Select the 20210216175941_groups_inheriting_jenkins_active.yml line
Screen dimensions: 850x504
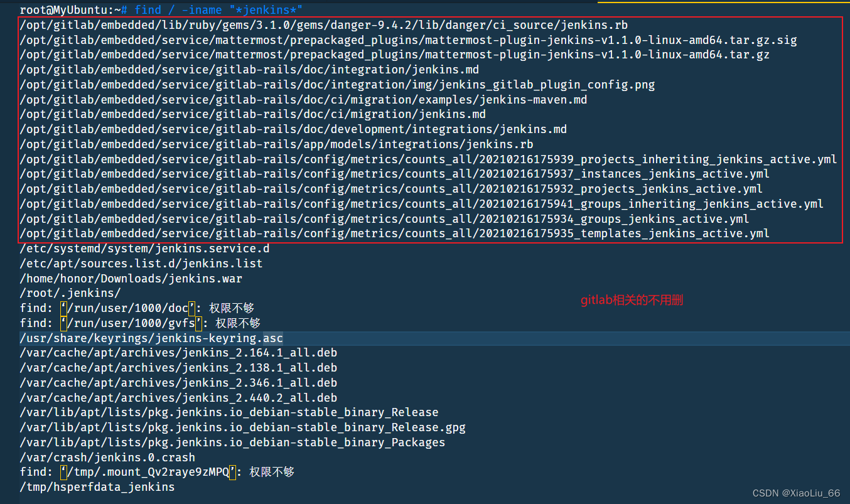422,204
